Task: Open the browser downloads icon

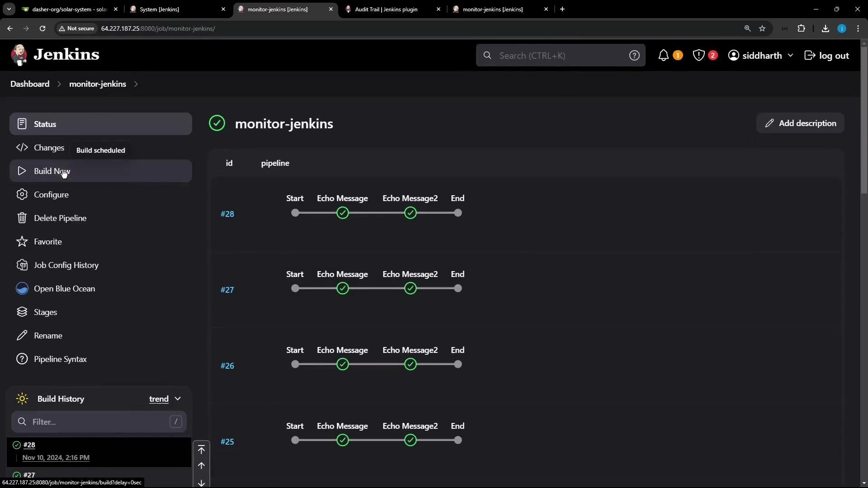Action: click(826, 28)
